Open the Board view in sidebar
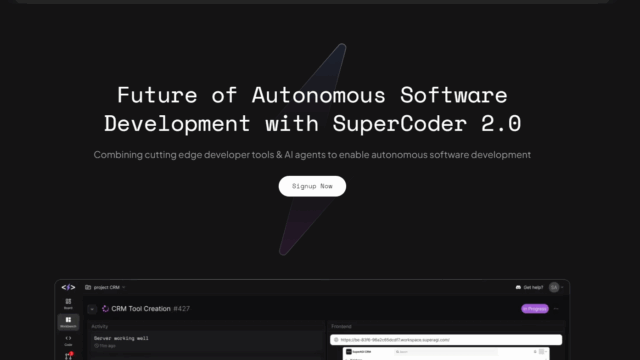The width and height of the screenshot is (640, 360). pos(68,303)
